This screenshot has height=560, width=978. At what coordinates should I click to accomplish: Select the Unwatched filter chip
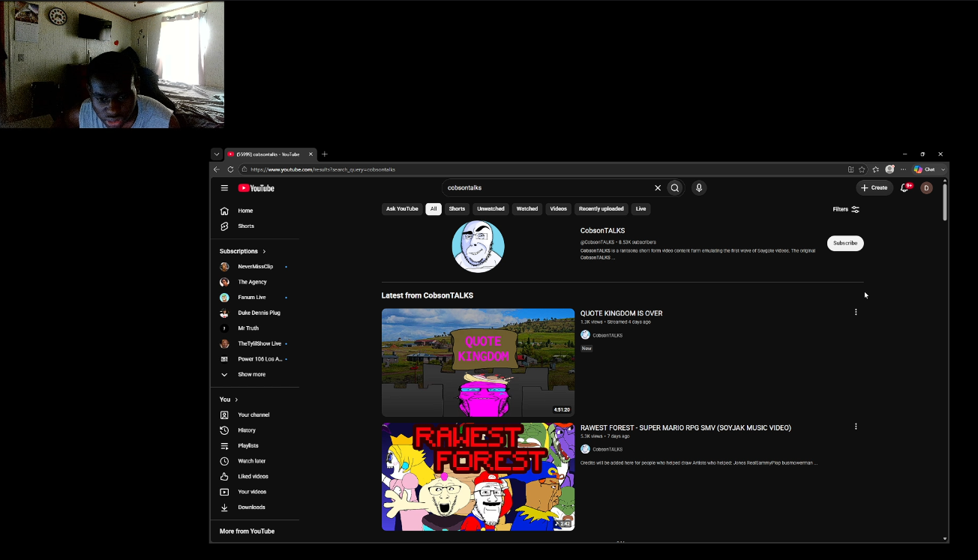coord(490,209)
